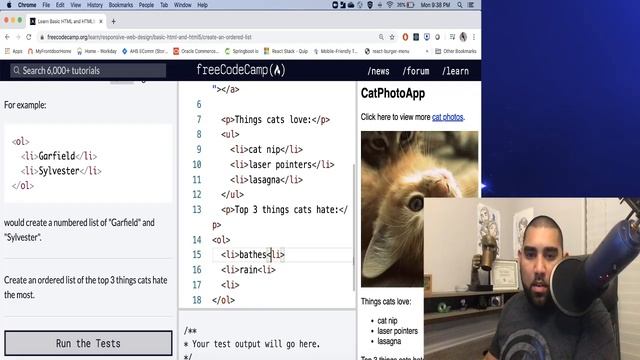Viewport: 640px width, 360px height.
Task: Open the File menu
Action: pos(46,5)
